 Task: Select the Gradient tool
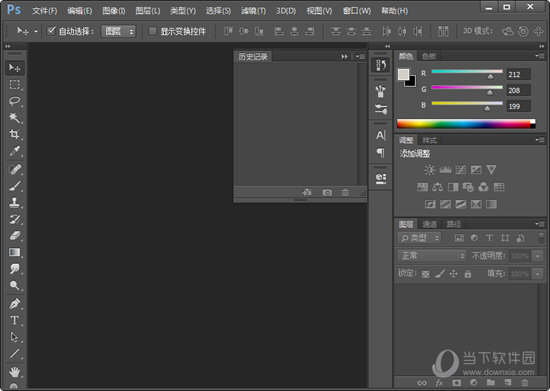coord(14,252)
